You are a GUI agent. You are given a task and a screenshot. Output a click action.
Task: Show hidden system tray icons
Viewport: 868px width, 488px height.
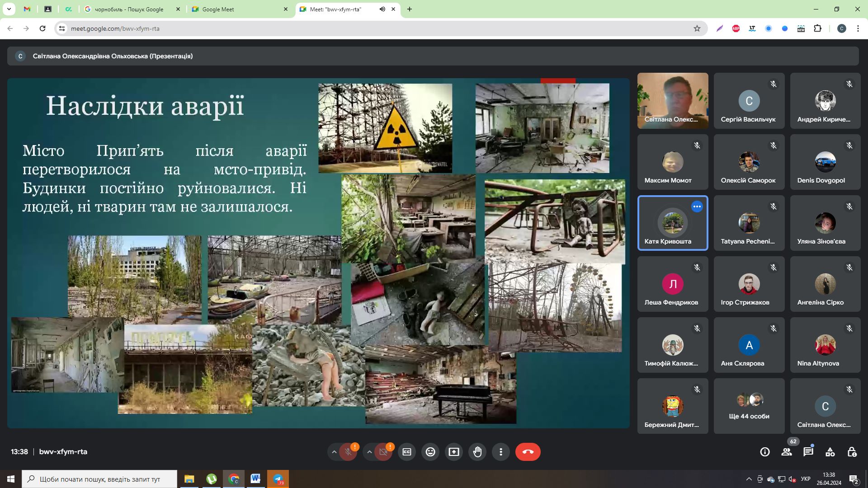[749, 479]
